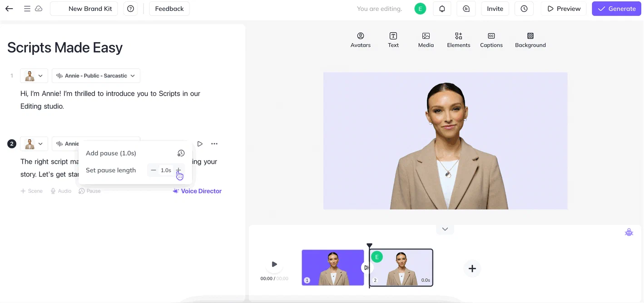Add a new scene below the script
The height and width of the screenshot is (303, 644).
click(x=32, y=191)
